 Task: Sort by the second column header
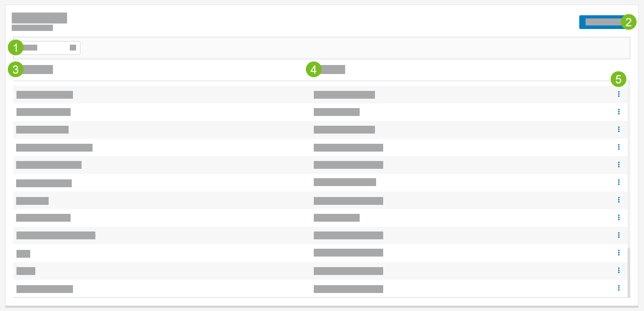pyautogui.click(x=333, y=70)
